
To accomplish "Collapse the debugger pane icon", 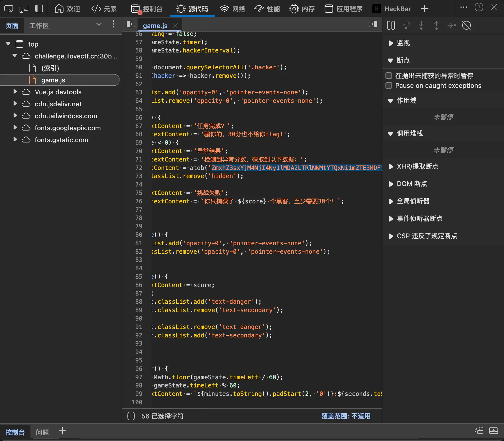I will 373,24.
